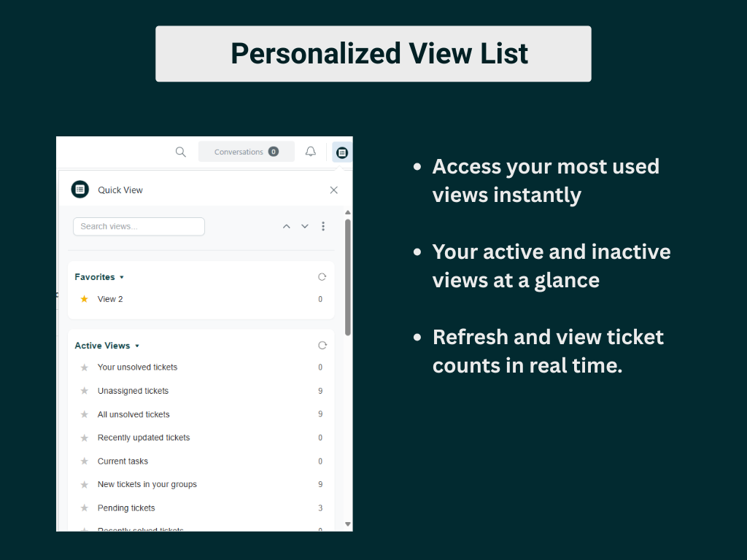Star the Pending tickets view
747x560 pixels.
pos(84,507)
